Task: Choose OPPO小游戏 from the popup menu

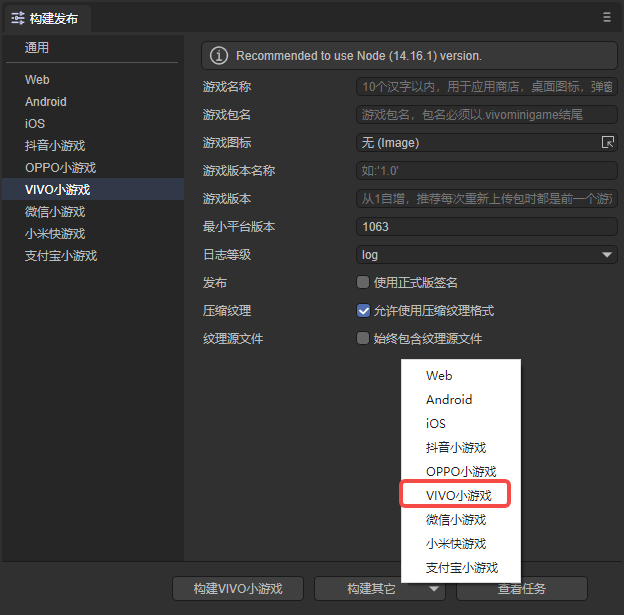Action: pyautogui.click(x=461, y=471)
